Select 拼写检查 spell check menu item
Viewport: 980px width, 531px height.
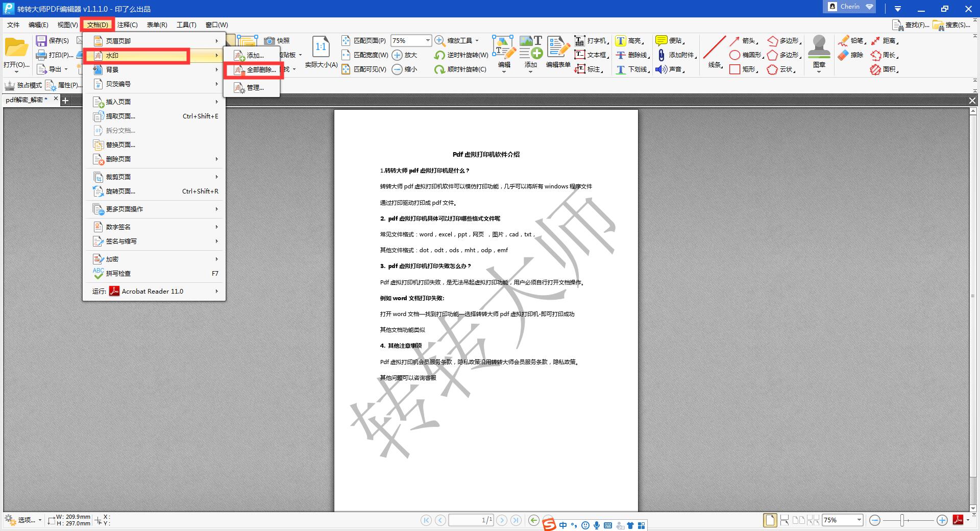point(154,273)
